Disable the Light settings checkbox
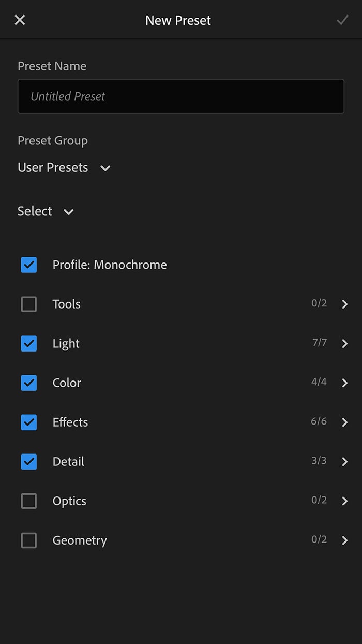362x644 pixels. point(29,343)
